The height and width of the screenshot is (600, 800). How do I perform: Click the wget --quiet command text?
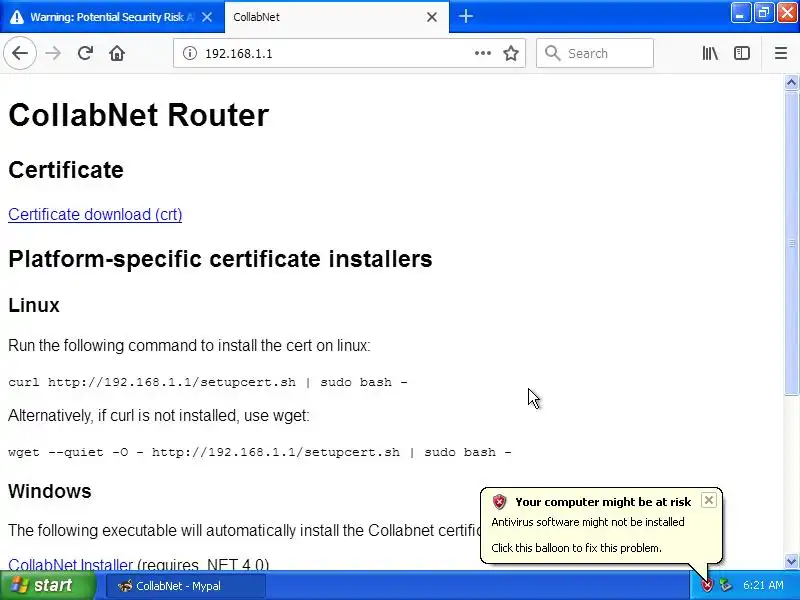coord(260,452)
